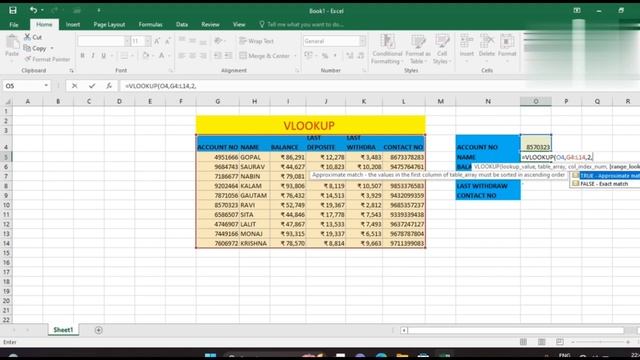640x360 pixels.
Task: Click the Decrease Indent icon
Action: click(218, 56)
